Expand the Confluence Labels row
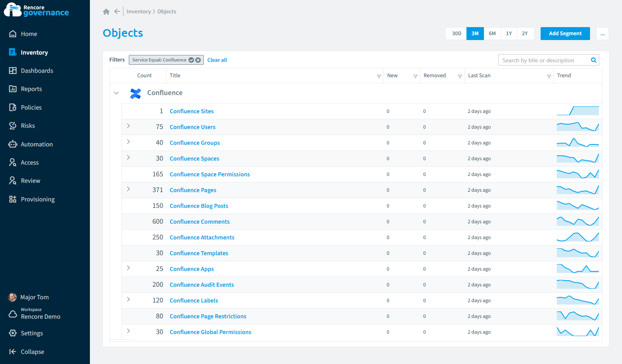 tap(128, 300)
